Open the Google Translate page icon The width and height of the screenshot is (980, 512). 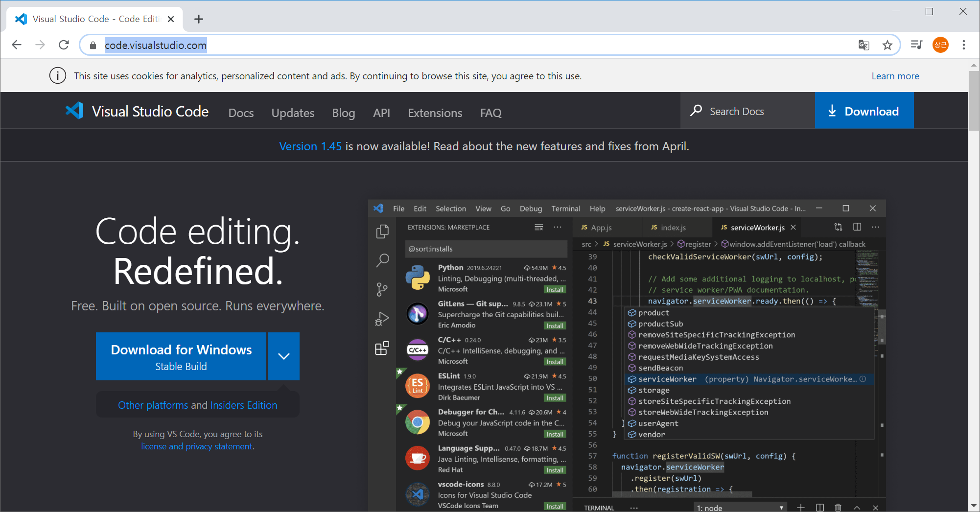[863, 45]
